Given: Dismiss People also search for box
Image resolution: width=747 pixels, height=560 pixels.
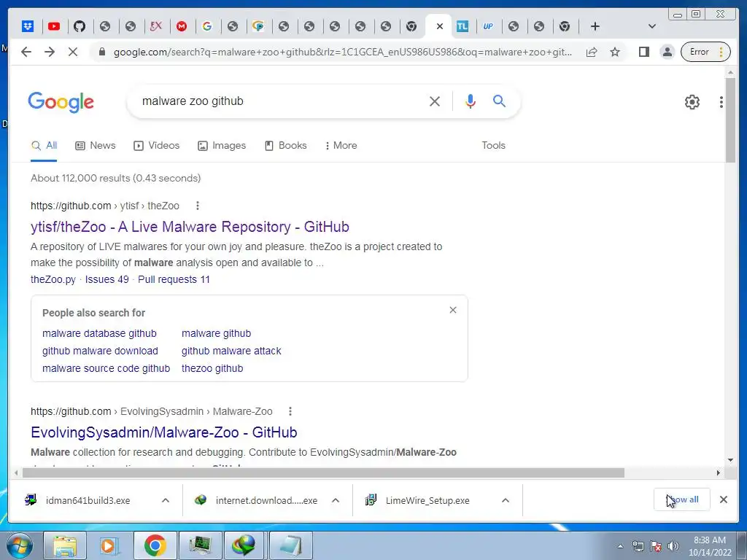Looking at the screenshot, I should 452,310.
